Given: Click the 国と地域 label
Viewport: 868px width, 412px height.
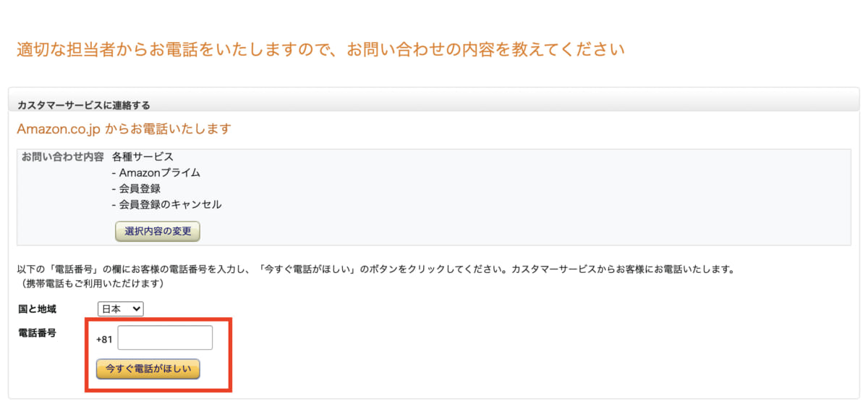Looking at the screenshot, I should [x=37, y=309].
